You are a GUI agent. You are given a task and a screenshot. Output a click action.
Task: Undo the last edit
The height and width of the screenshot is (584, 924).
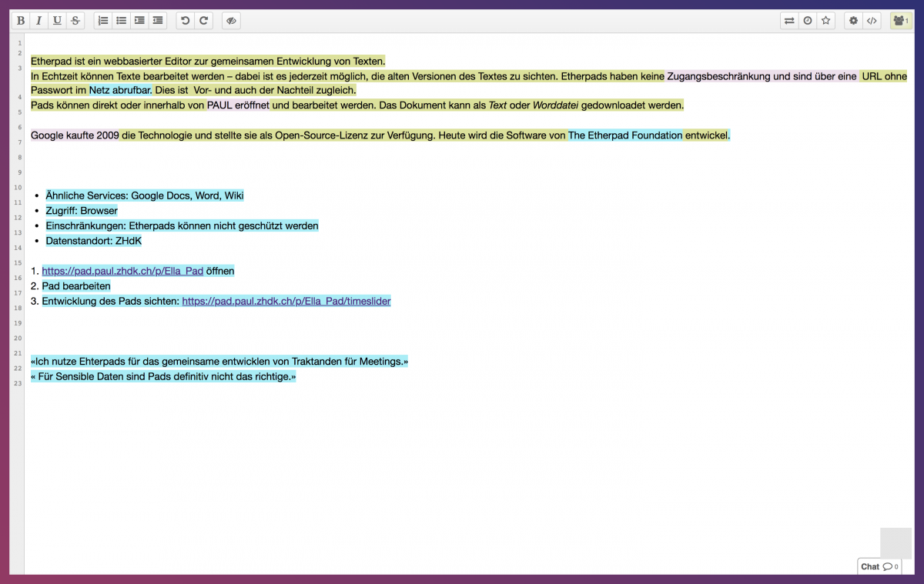tap(185, 21)
